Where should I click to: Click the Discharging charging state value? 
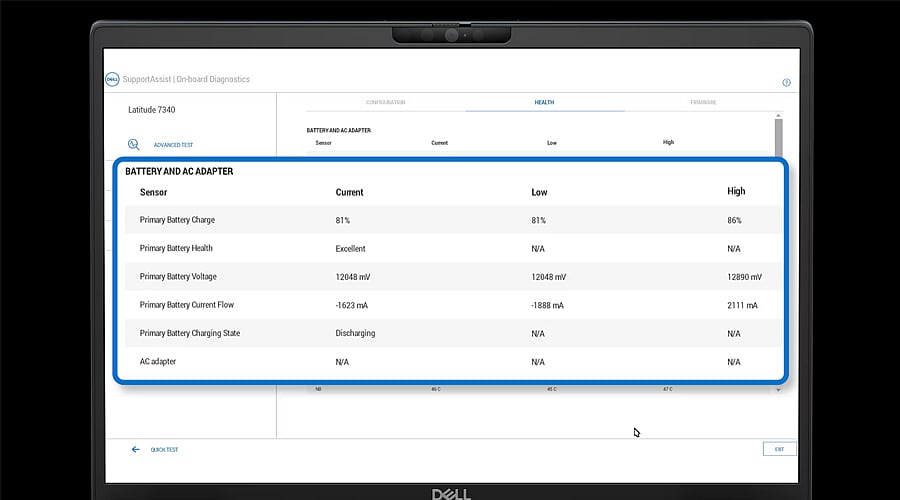coord(355,333)
